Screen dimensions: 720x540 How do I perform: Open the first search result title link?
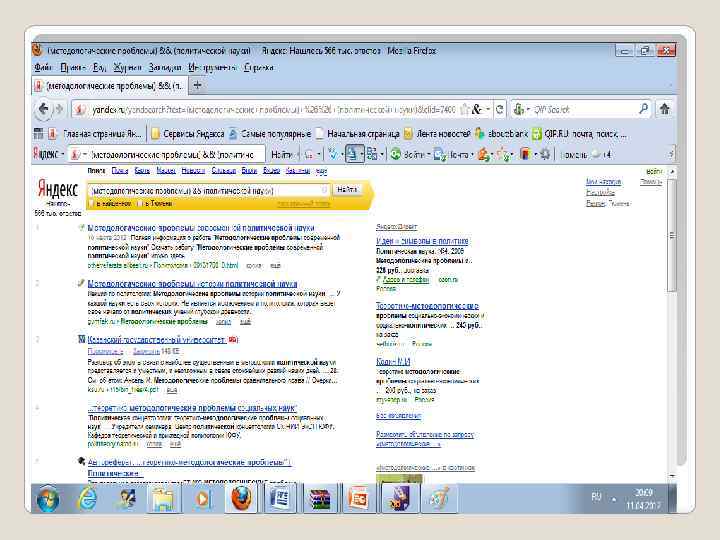tap(201, 228)
